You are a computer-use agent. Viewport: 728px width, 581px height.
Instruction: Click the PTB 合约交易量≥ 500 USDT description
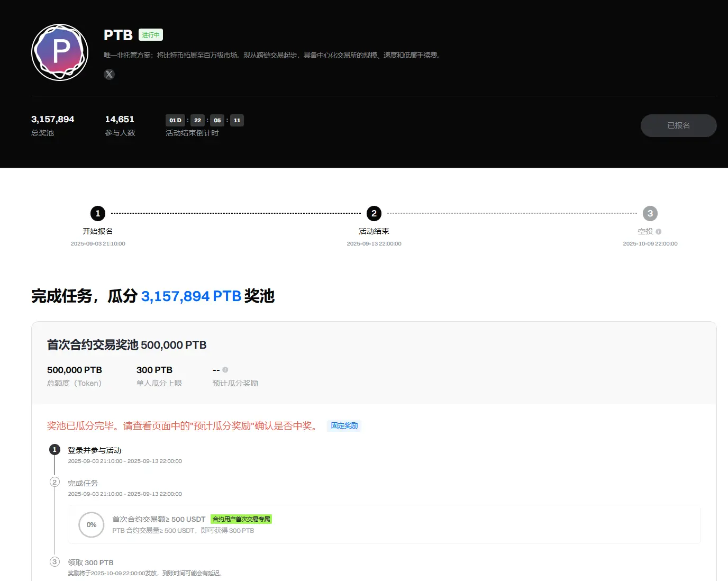coord(183,530)
